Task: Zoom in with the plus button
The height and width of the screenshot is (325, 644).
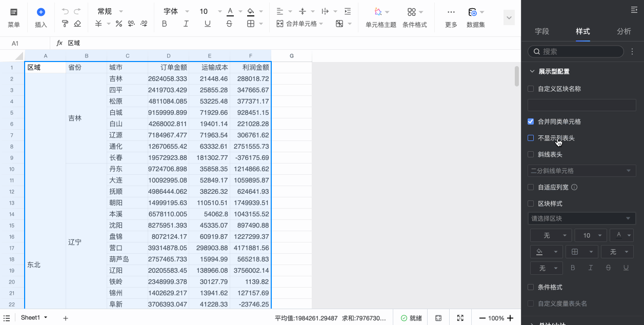Action: pos(510,318)
